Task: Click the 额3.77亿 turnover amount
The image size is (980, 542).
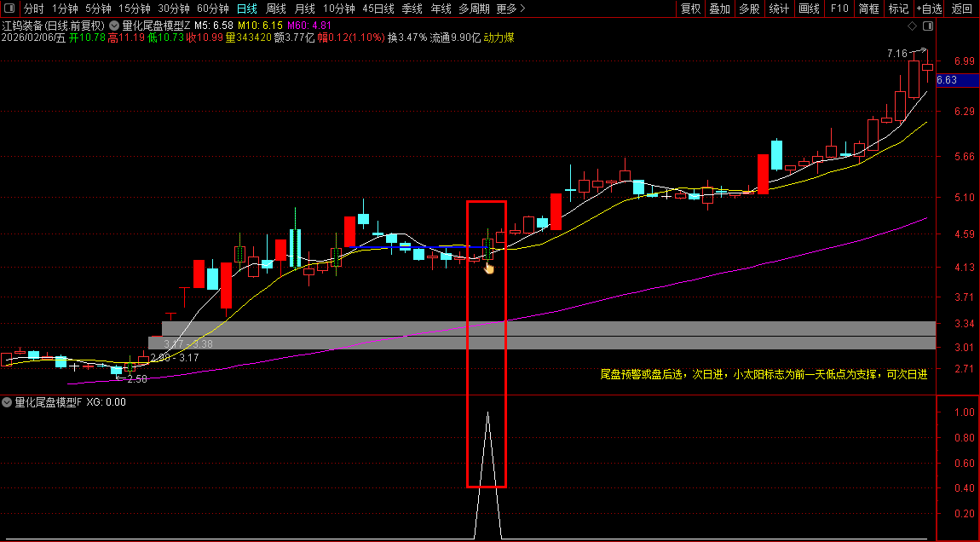Action: 294,37
